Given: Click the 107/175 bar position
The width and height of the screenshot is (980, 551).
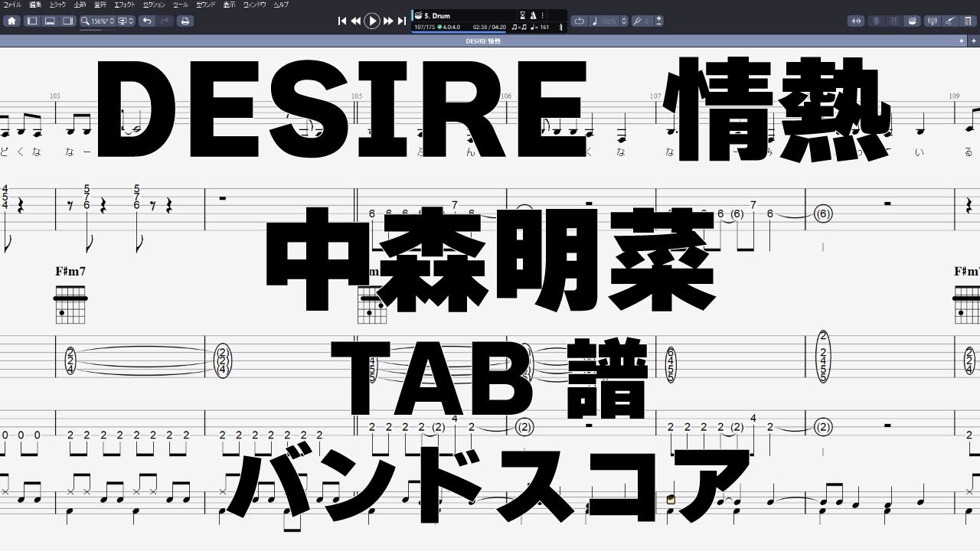Looking at the screenshot, I should pyautogui.click(x=424, y=28).
